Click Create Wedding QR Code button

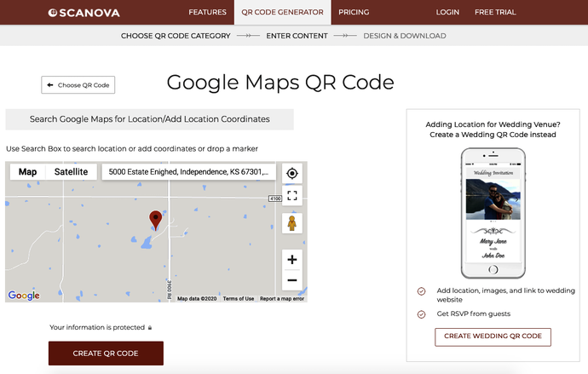pyautogui.click(x=493, y=337)
